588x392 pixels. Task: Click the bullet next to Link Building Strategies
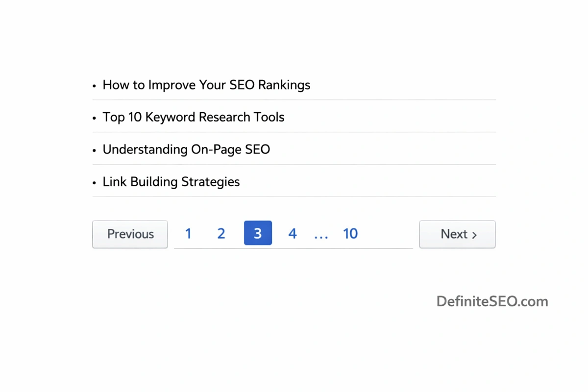click(94, 182)
